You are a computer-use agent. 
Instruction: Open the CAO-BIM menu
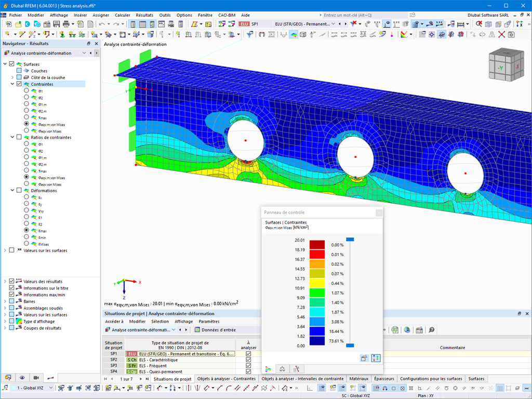(x=227, y=15)
